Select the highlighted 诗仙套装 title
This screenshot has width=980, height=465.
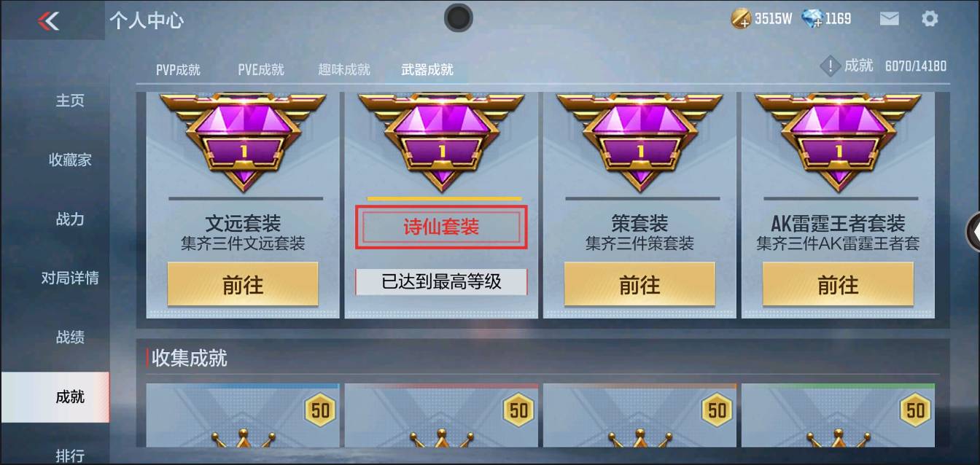441,227
